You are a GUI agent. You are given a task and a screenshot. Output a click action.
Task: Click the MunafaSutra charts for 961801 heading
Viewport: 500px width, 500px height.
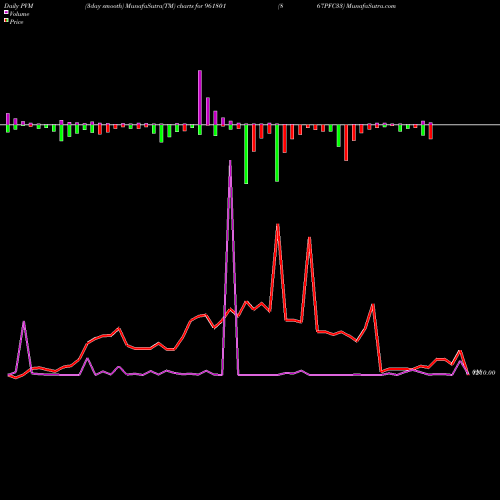tap(155, 6)
